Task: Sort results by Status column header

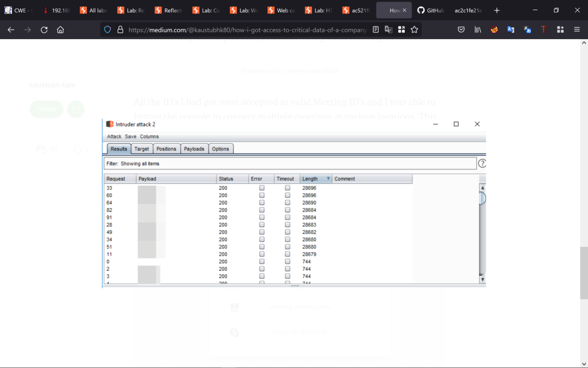Action: tap(232, 179)
